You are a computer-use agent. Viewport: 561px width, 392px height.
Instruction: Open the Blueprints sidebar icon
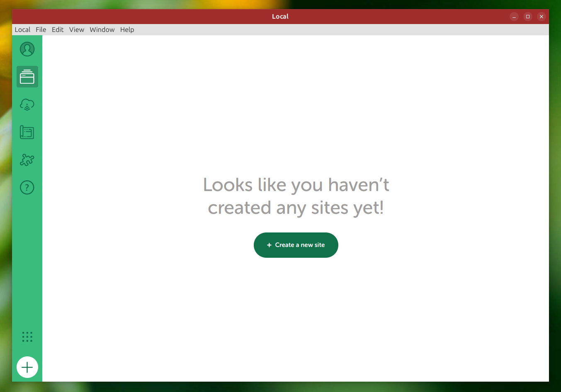27,132
